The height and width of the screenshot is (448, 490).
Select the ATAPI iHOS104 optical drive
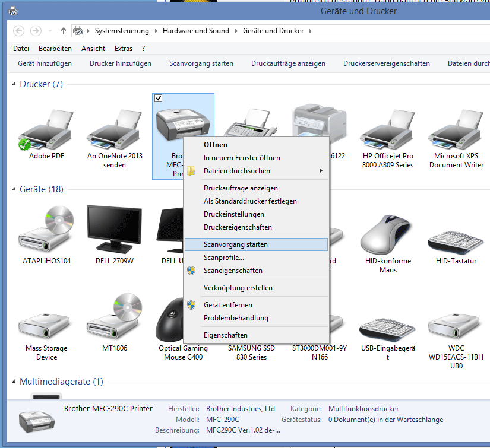tap(46, 229)
